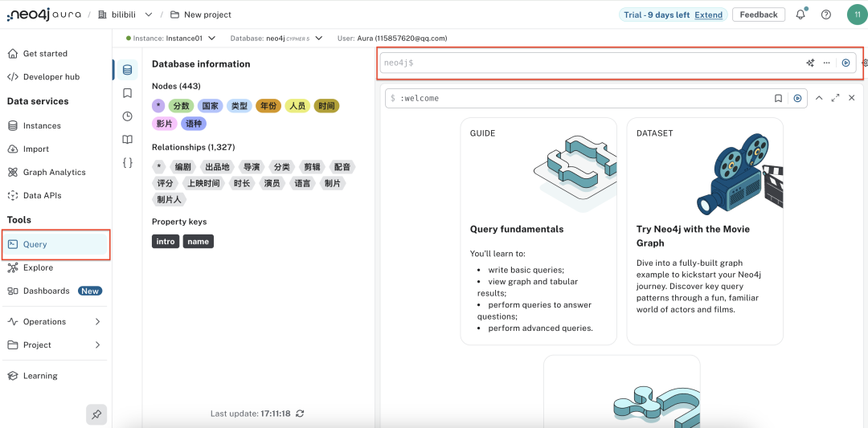Expand the :welcome frame to fullscreen
The image size is (868, 428).
point(835,98)
